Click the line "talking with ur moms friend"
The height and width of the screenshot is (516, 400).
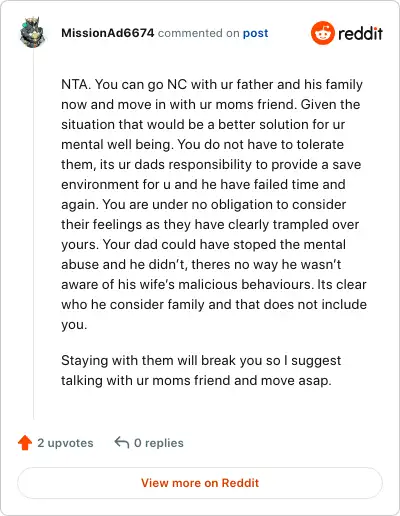pos(196,380)
